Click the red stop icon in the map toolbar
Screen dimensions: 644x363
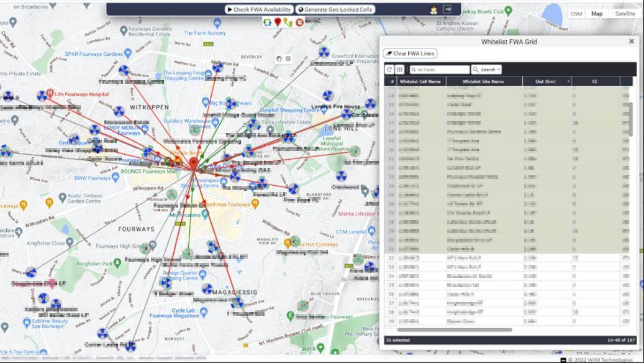(299, 22)
